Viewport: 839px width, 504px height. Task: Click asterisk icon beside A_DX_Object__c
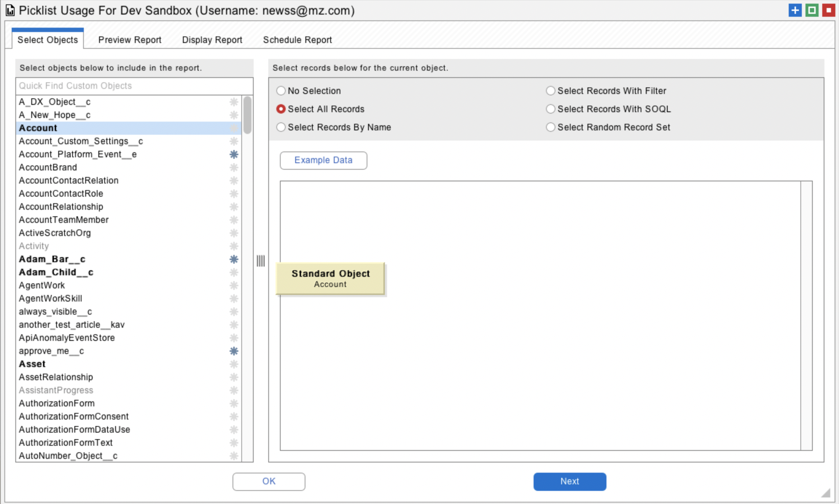point(234,102)
